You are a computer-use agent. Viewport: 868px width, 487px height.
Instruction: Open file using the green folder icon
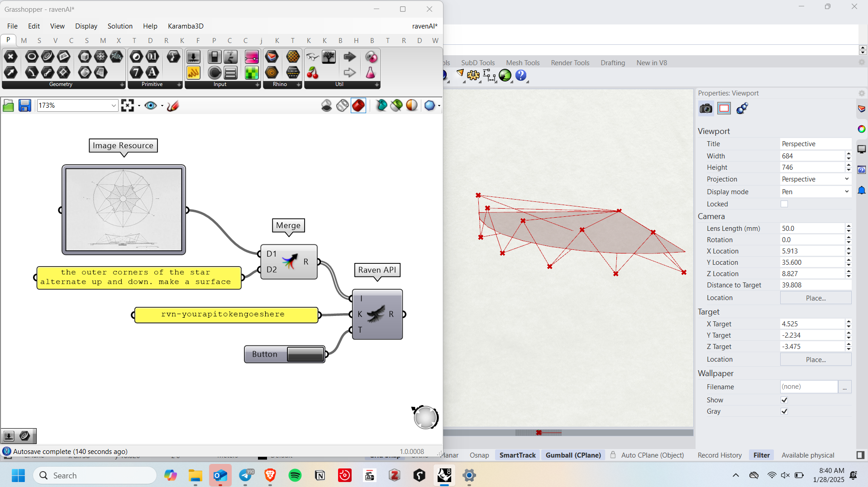click(x=8, y=105)
